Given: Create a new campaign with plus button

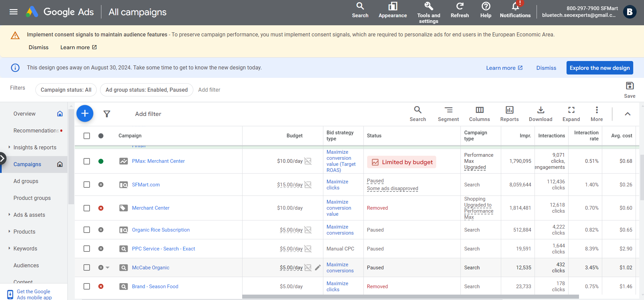Looking at the screenshot, I should click(85, 114).
